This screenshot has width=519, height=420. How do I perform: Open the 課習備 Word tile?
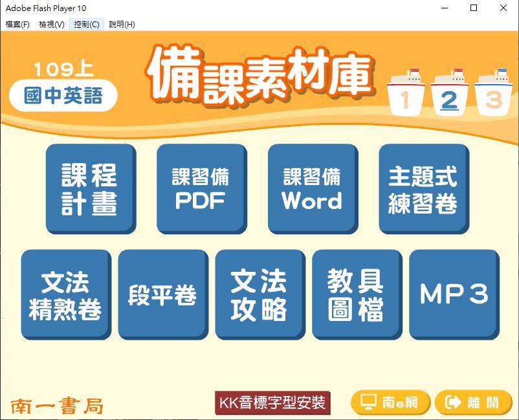313,189
